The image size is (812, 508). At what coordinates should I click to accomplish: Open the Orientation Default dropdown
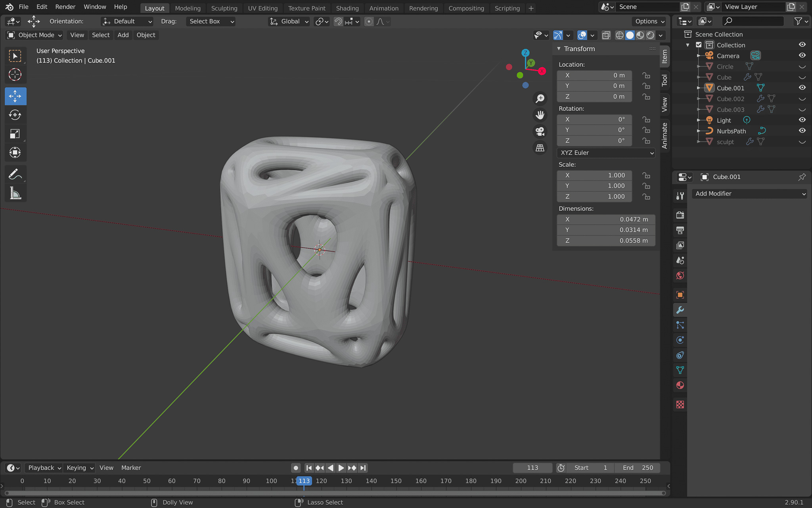127,21
